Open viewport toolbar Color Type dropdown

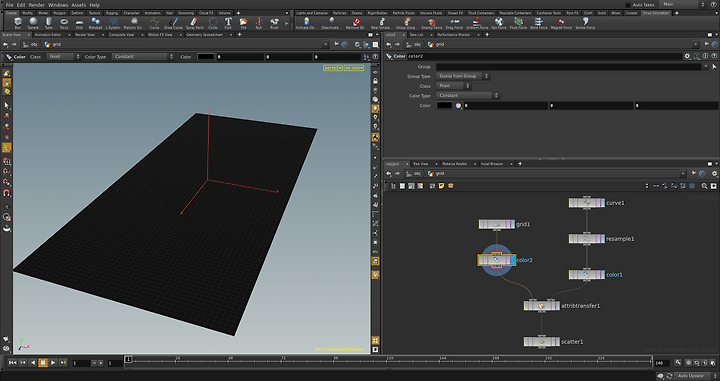pyautogui.click(x=143, y=56)
